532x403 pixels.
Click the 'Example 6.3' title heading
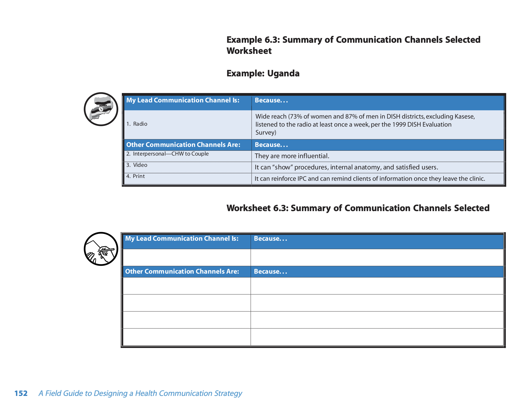point(353,45)
